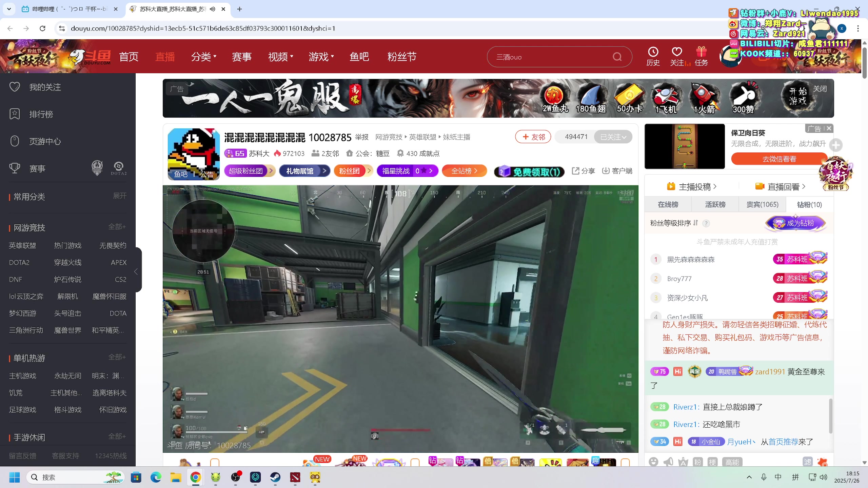Mute the Douyu tab via speaker icon

click(x=213, y=9)
